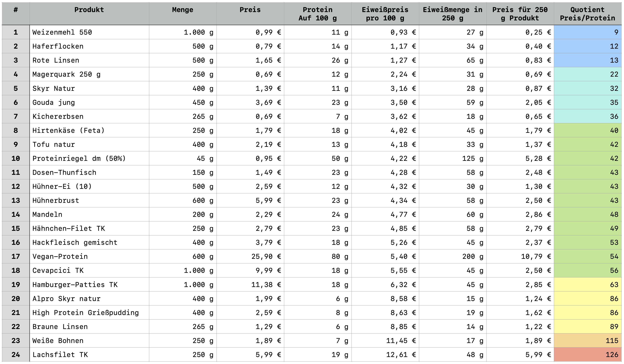
Task: Click the yellow quotient cell showing 63
Action: coord(587,284)
